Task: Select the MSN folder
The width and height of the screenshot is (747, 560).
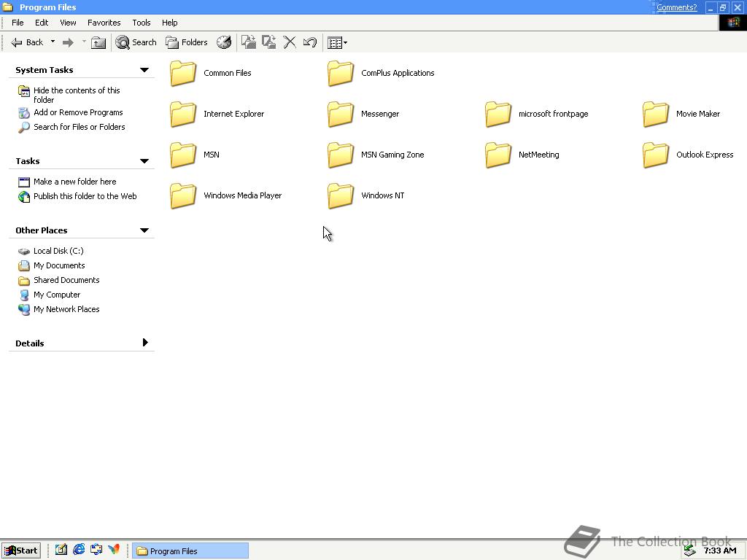Action: coord(195,155)
